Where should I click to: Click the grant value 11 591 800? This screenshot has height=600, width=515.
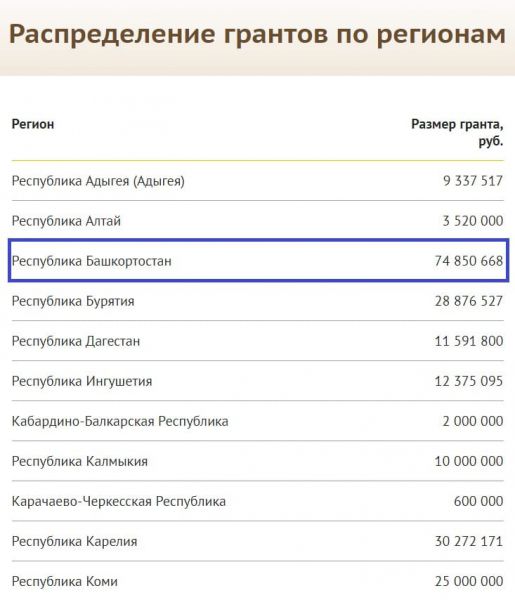coord(469,341)
